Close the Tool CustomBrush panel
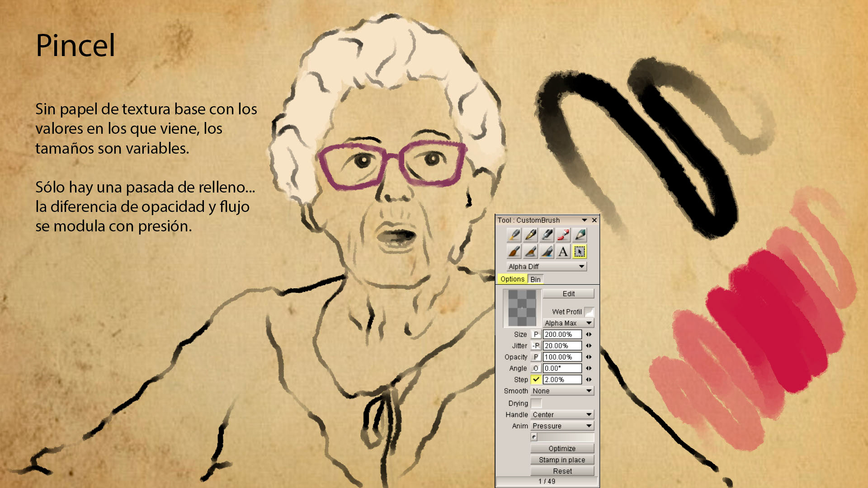The image size is (868, 488). point(594,220)
